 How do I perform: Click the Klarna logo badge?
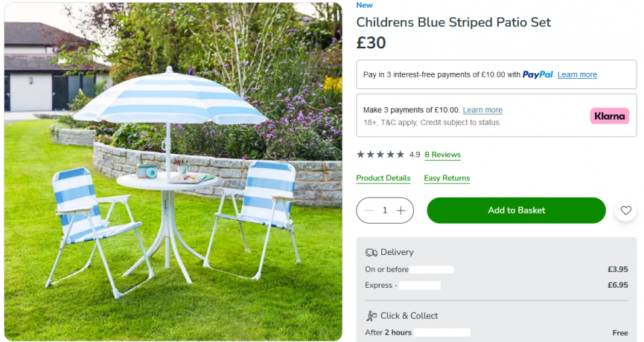[x=610, y=116]
